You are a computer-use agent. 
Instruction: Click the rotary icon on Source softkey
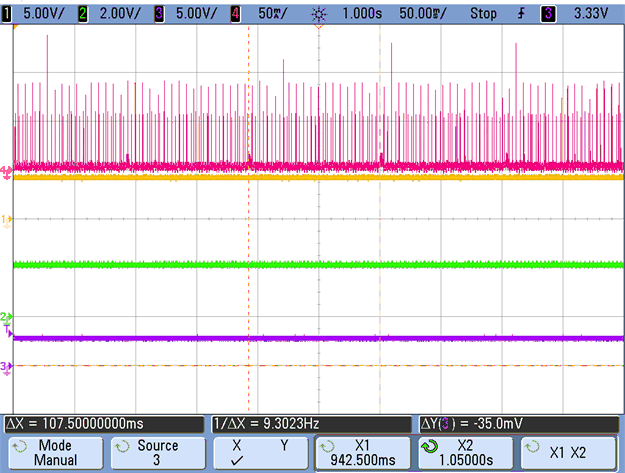pyautogui.click(x=122, y=446)
